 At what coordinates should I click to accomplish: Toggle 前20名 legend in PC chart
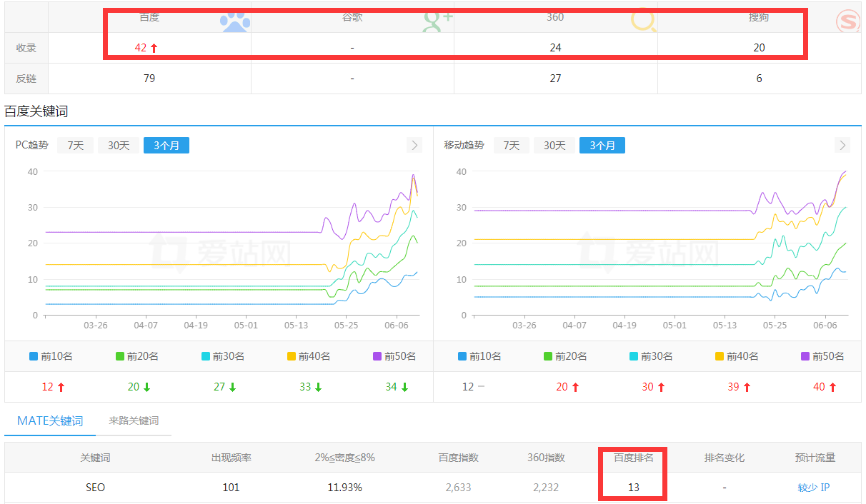click(x=137, y=356)
